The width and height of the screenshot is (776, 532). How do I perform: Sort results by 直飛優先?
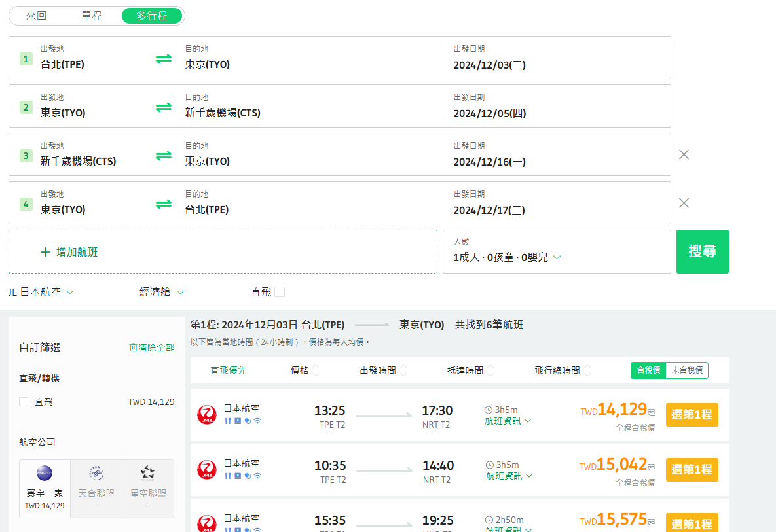coord(228,370)
